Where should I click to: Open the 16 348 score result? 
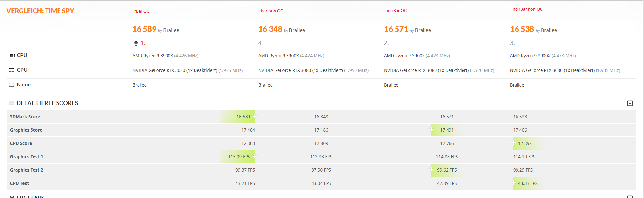pyautogui.click(x=270, y=29)
